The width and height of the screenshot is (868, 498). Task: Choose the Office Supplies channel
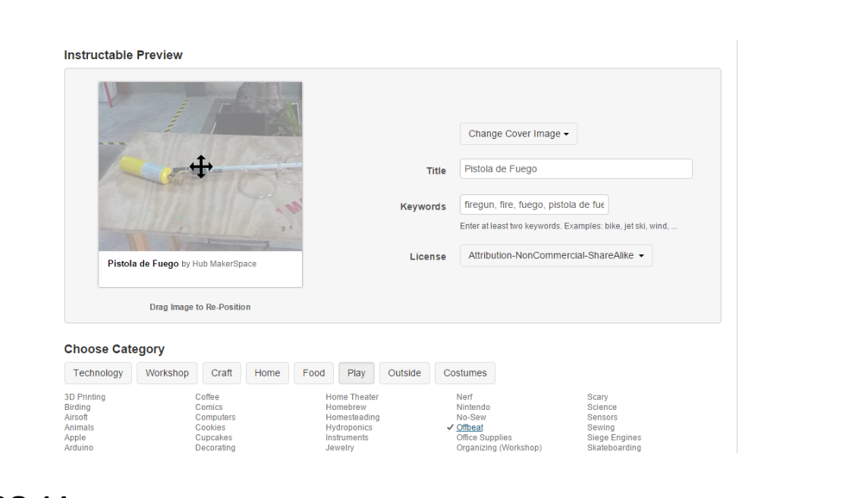click(484, 437)
